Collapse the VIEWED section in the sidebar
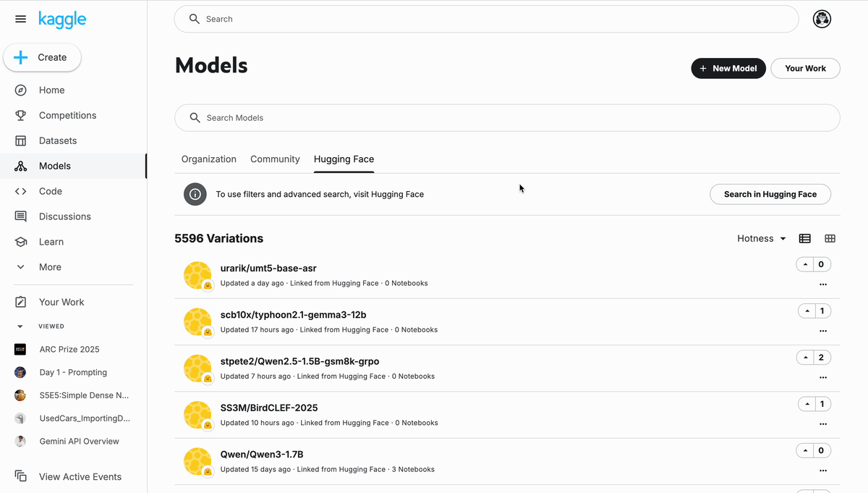The width and height of the screenshot is (868, 493). [20, 326]
